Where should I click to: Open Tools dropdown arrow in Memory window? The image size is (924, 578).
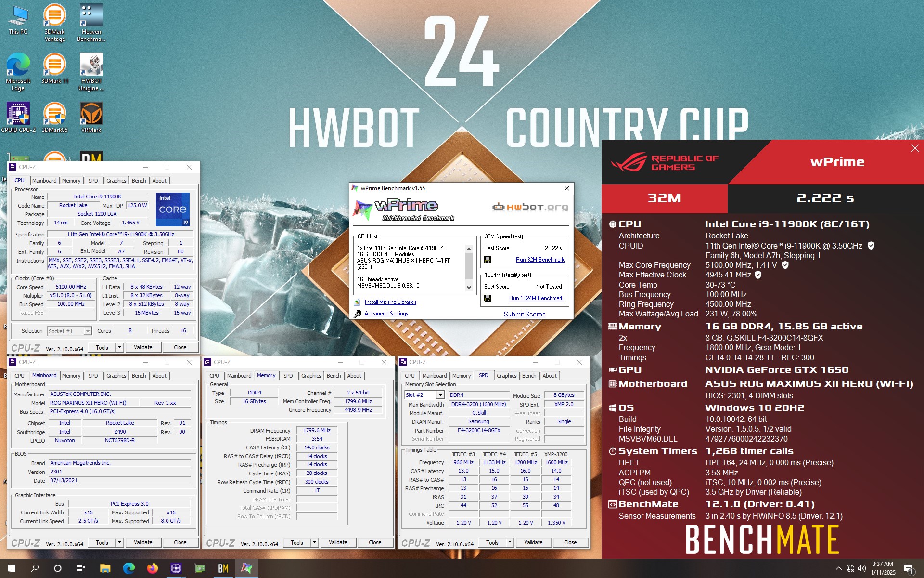tap(314, 542)
